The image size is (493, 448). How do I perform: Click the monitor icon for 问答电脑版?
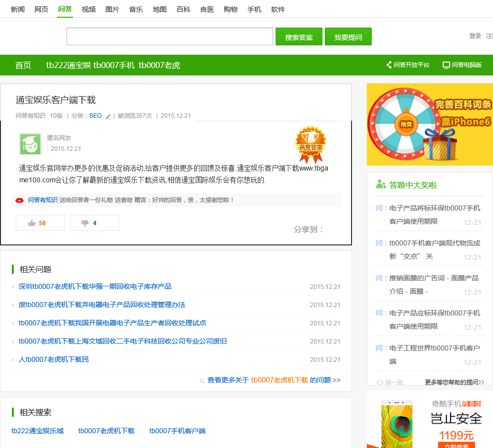tap(446, 65)
